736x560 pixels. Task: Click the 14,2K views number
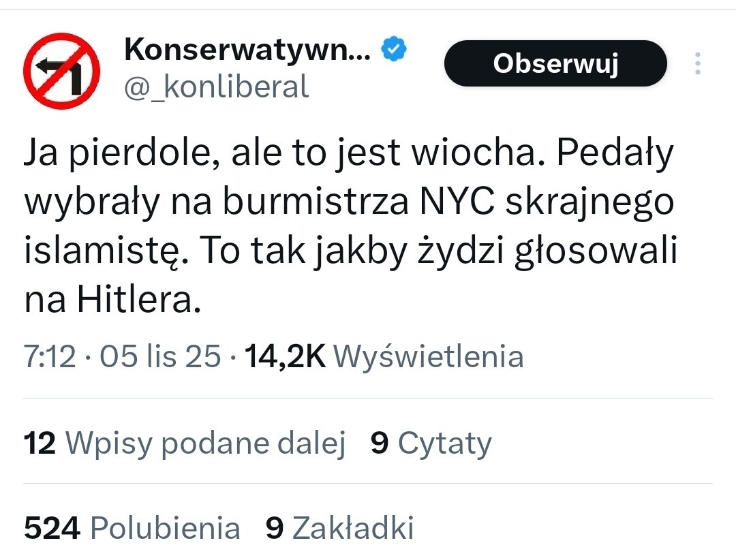(286, 356)
